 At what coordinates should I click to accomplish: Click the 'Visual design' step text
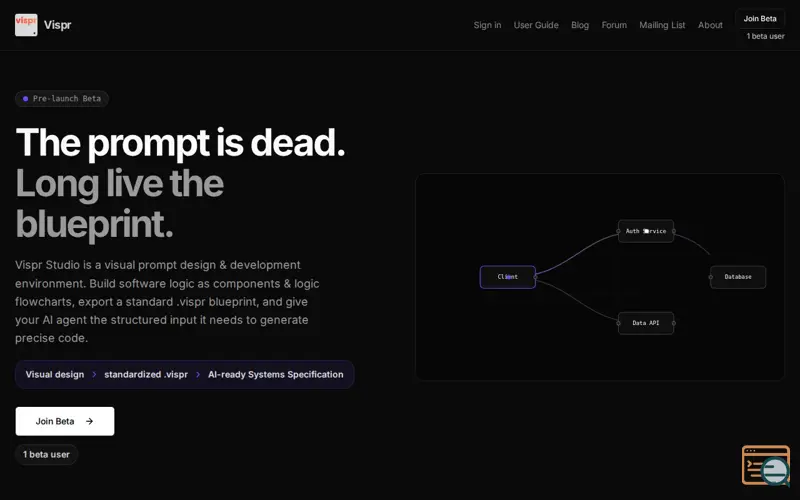pyautogui.click(x=55, y=374)
